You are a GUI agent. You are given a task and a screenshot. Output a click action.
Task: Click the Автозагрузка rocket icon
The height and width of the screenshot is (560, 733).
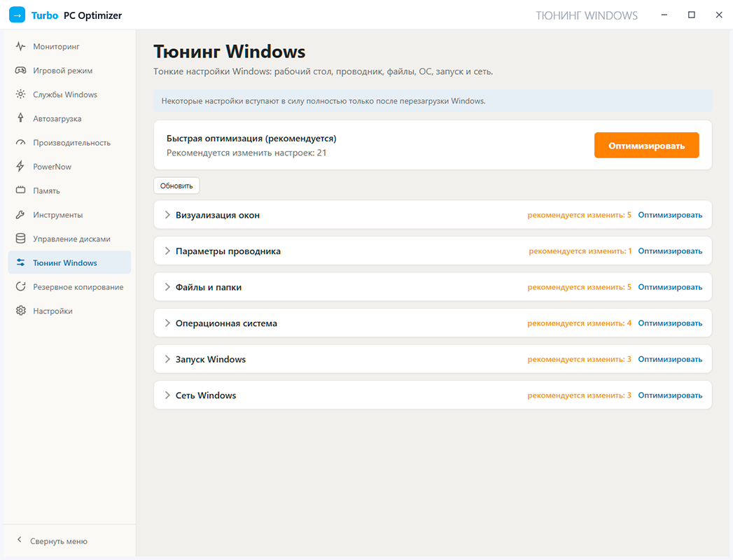click(20, 118)
